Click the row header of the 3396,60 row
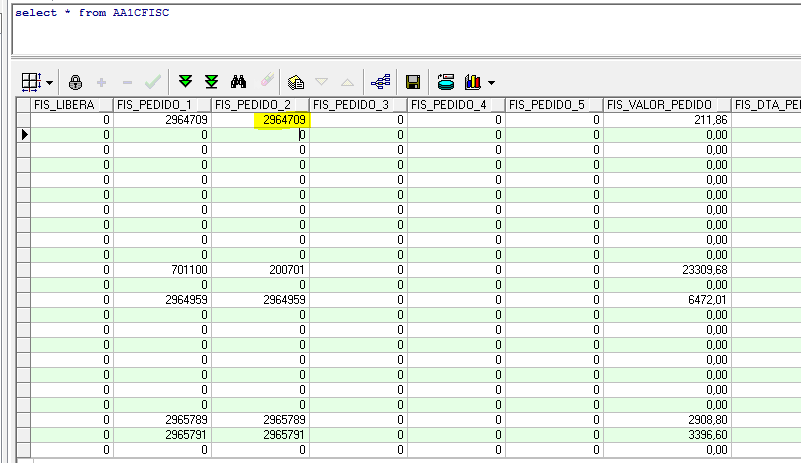The height and width of the screenshot is (463, 801). 24,435
